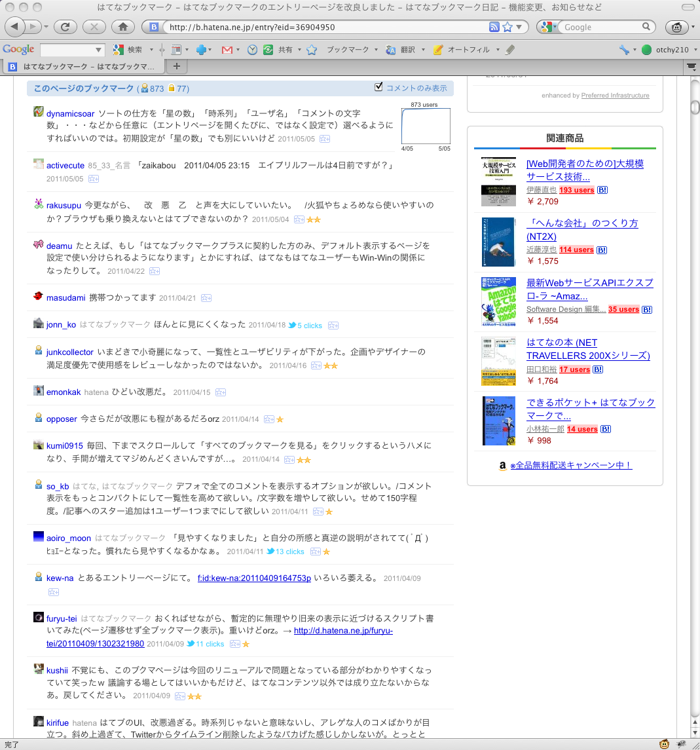Click the Google toolbar 検索 search button
Image resolution: width=700 pixels, height=750 pixels.
pyautogui.click(x=127, y=50)
